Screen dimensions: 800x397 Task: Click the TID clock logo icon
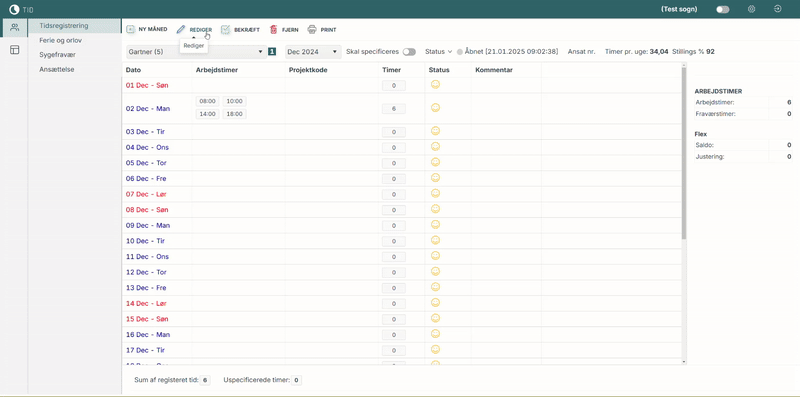pyautogui.click(x=14, y=9)
